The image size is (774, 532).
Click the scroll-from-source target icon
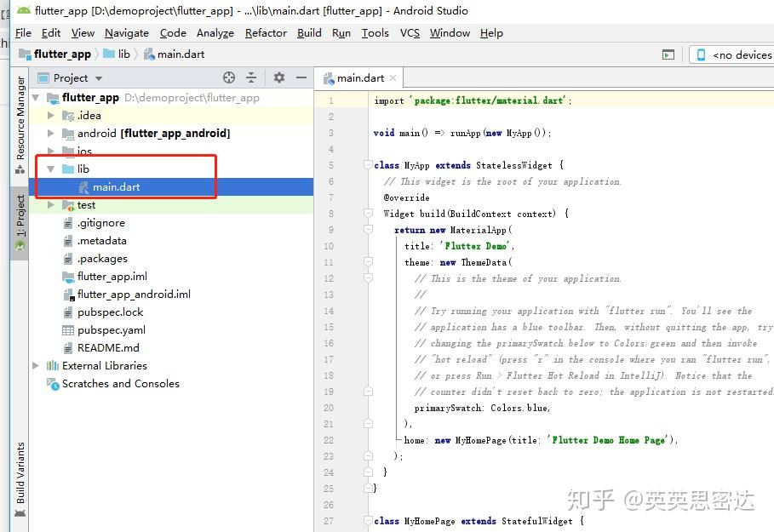pyautogui.click(x=228, y=77)
